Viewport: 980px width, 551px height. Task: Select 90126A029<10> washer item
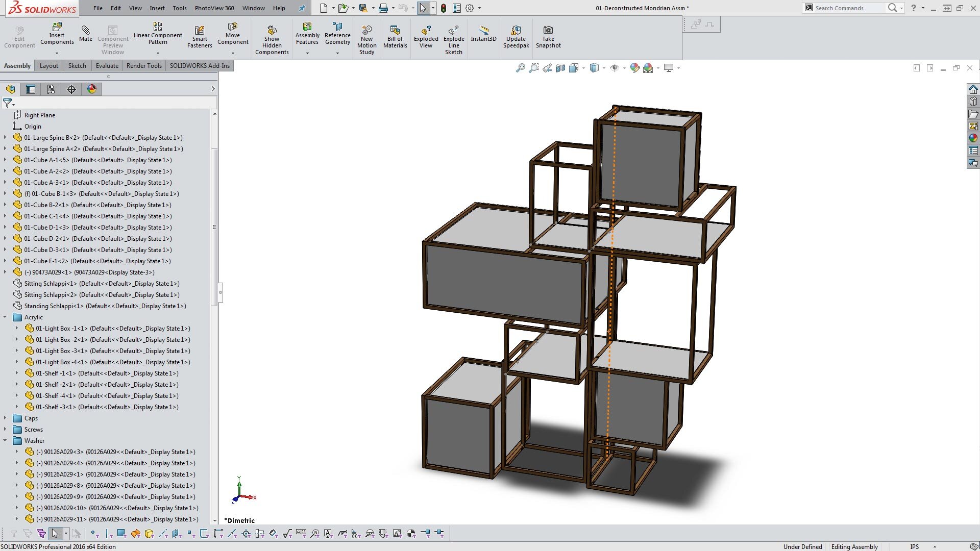tap(117, 508)
